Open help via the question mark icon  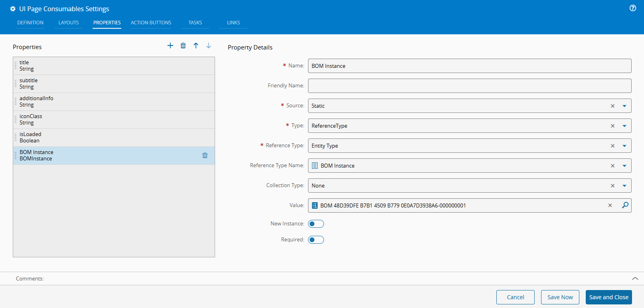pos(633,8)
